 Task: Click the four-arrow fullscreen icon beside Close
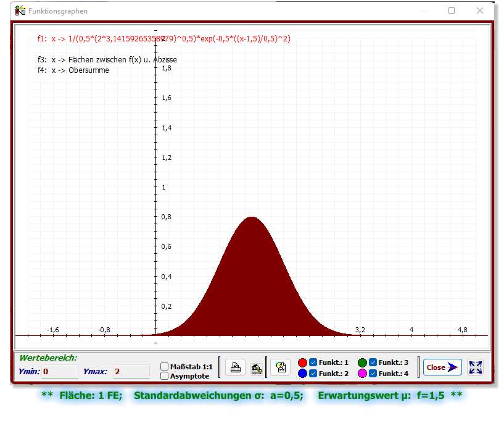coord(475,367)
